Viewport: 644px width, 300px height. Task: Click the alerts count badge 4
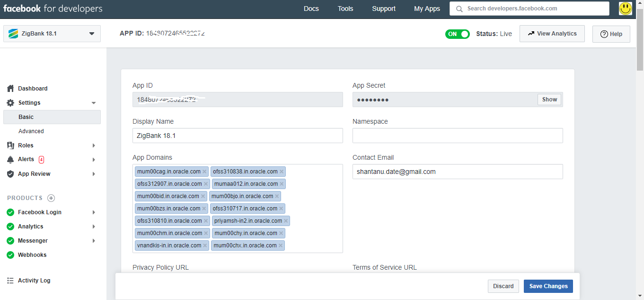click(42, 159)
